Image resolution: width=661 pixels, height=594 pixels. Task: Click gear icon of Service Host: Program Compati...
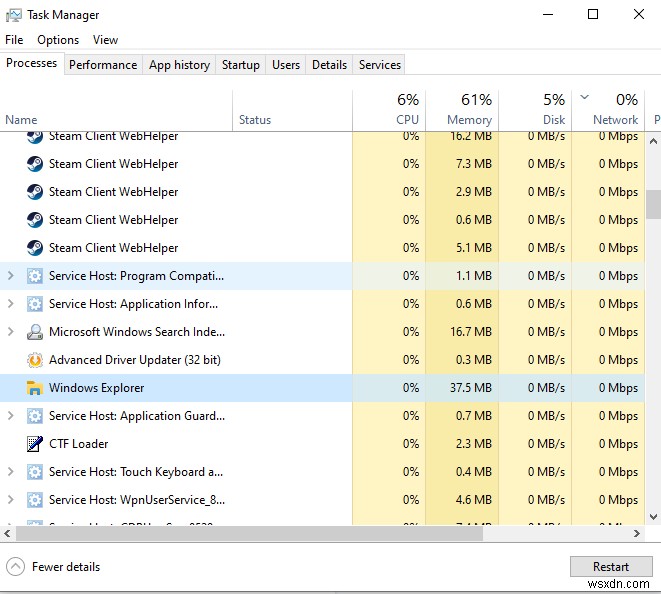pyautogui.click(x=35, y=276)
